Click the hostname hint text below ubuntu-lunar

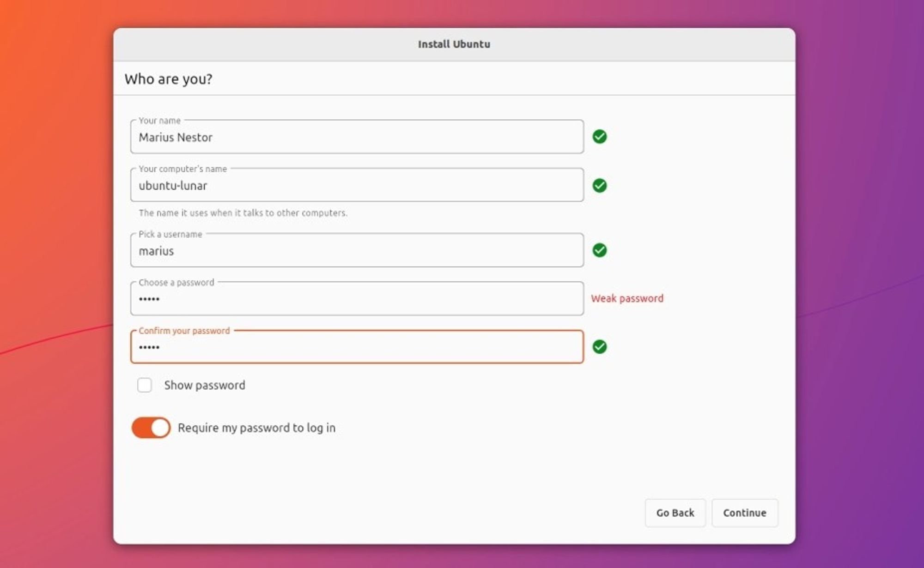243,213
